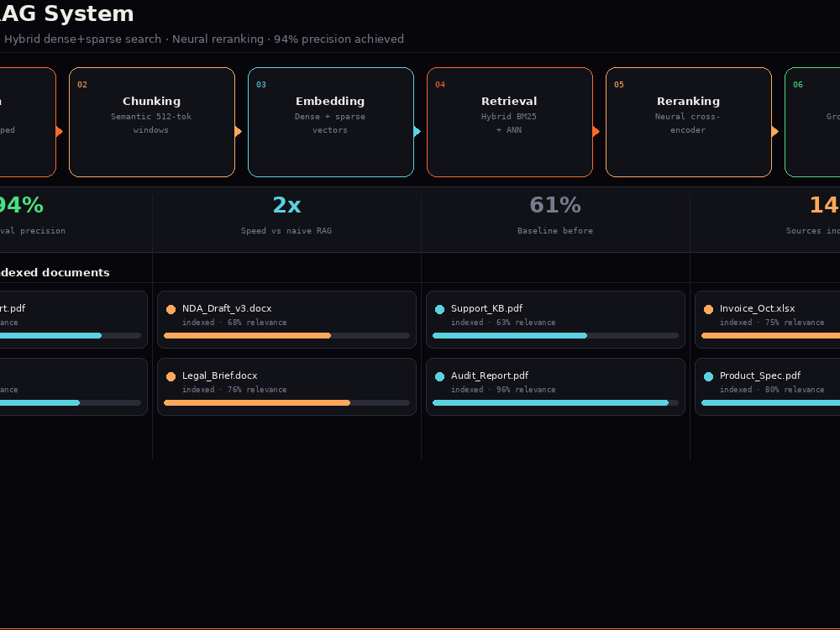Click the 'indexed · 68% relevance' text

click(234, 323)
